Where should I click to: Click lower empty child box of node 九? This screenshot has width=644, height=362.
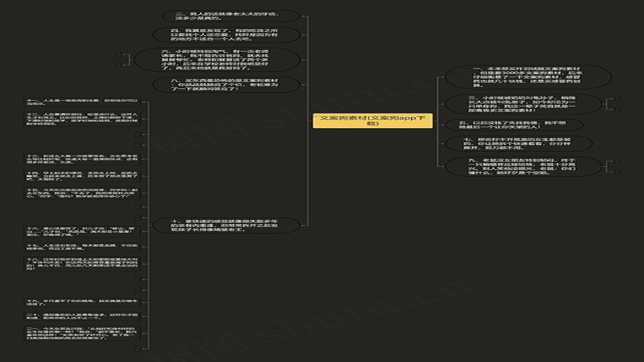(618, 171)
